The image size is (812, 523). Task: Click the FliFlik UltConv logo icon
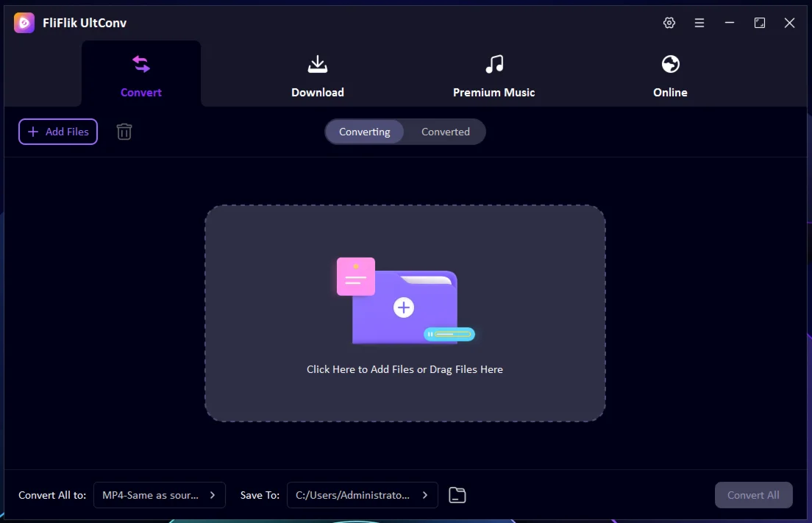coord(24,23)
